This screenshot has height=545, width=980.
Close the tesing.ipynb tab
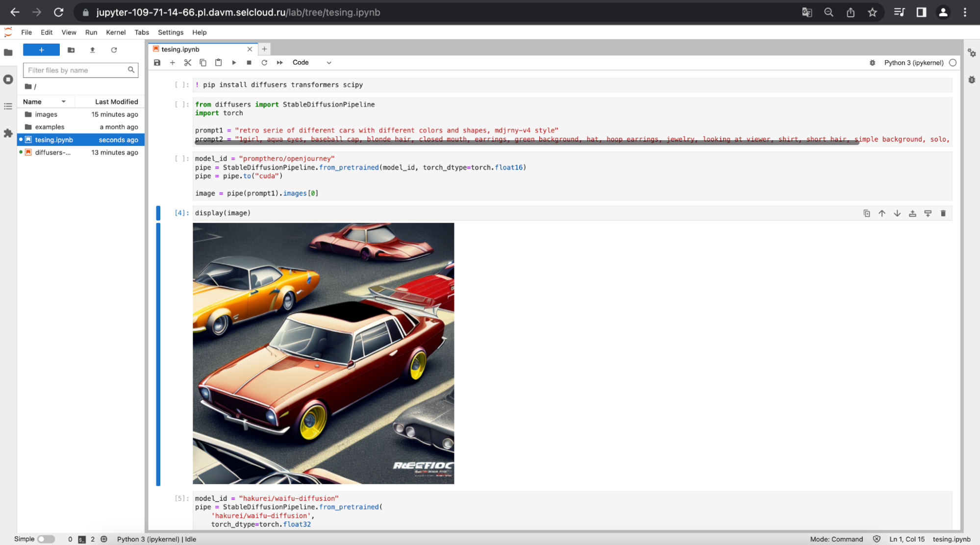click(250, 49)
